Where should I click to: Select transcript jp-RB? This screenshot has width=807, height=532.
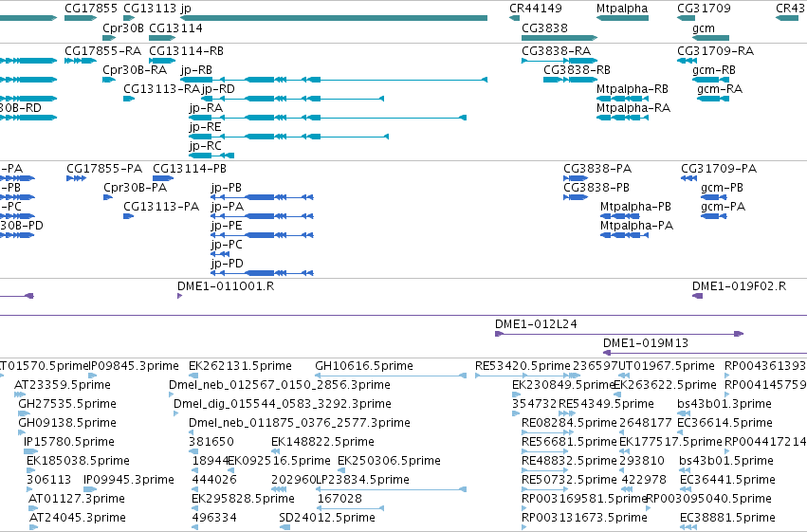(334, 80)
